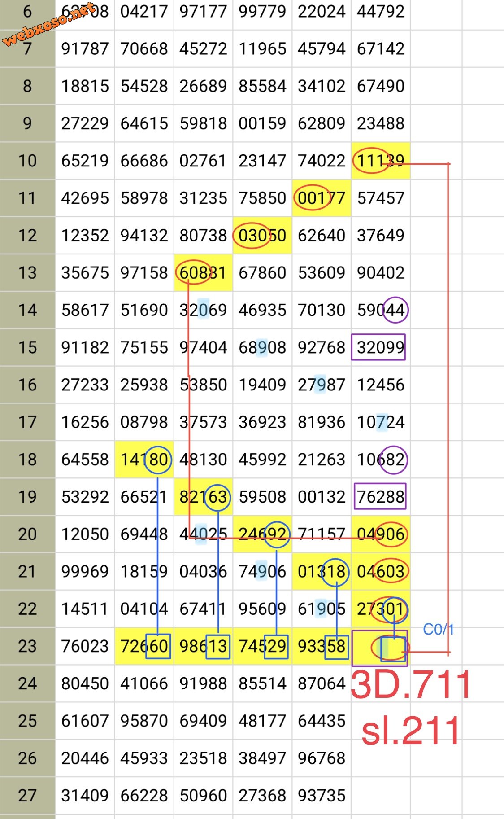Click the highlighted cell 00177
The width and height of the screenshot is (504, 819).
point(321,198)
